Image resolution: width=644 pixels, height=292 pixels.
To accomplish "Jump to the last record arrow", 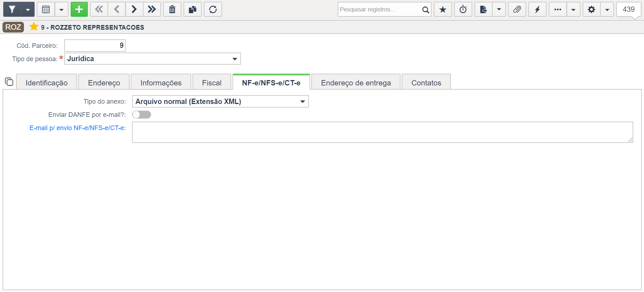I will tap(152, 9).
